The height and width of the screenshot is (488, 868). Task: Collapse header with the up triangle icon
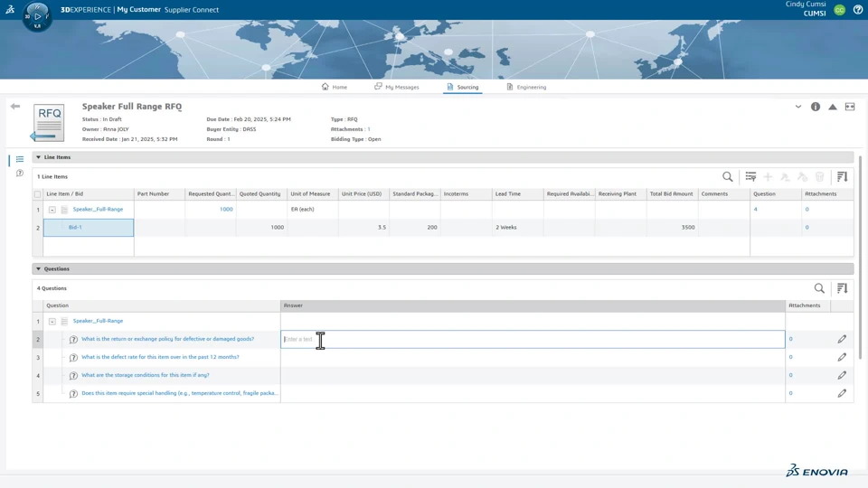point(833,107)
